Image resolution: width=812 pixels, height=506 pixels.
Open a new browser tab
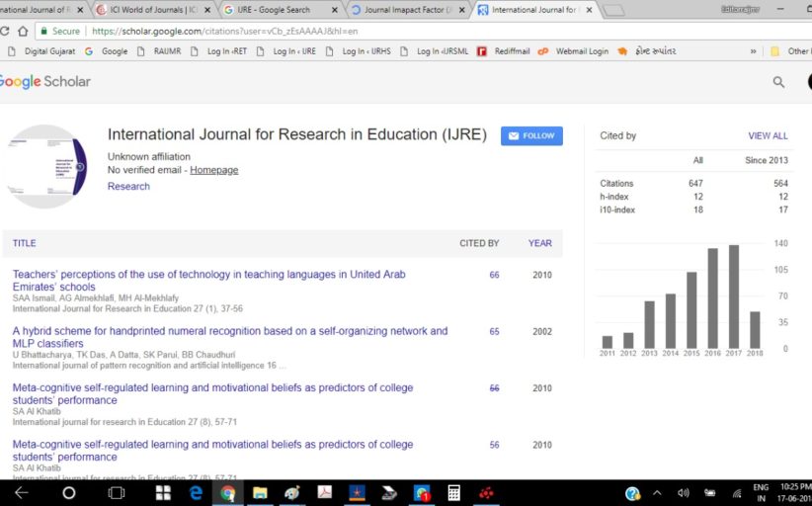(x=614, y=10)
